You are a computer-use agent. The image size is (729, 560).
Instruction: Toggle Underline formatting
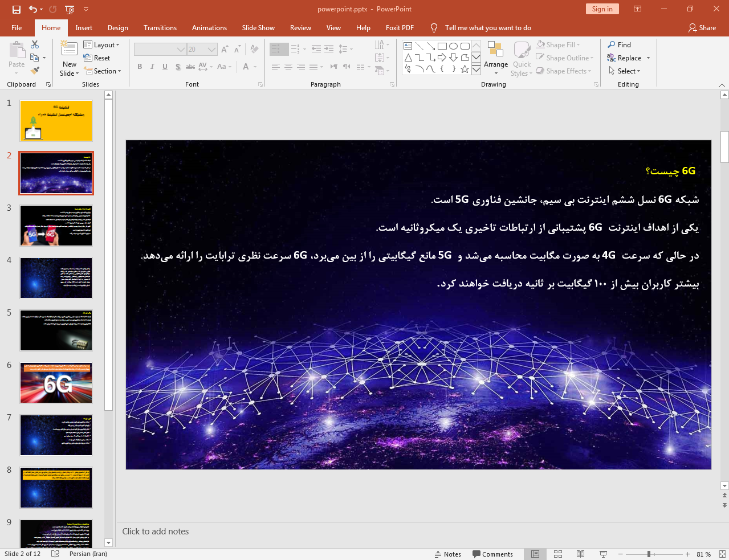(165, 67)
